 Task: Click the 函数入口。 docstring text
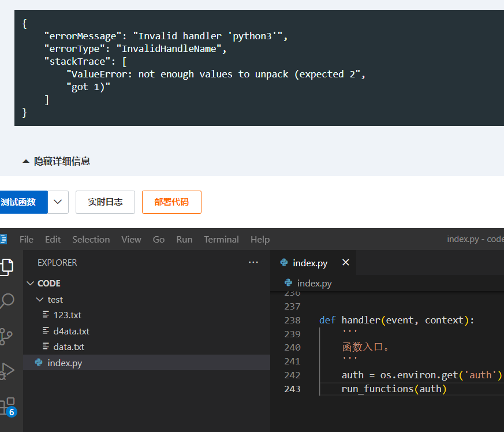(366, 347)
